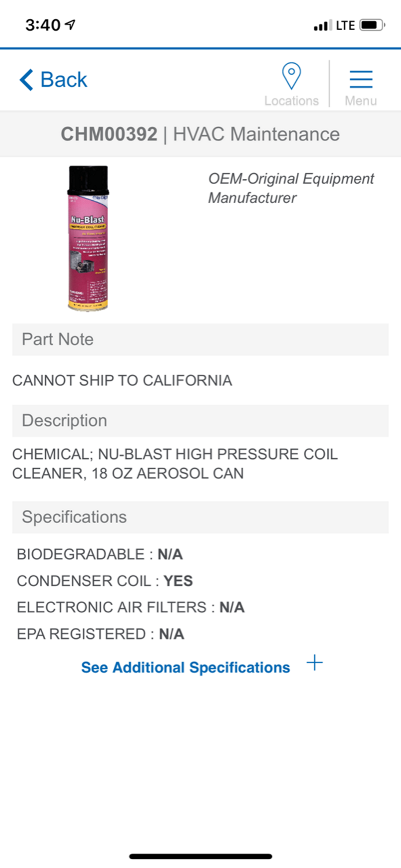Open the Description section header
401x868 pixels.
(63, 421)
